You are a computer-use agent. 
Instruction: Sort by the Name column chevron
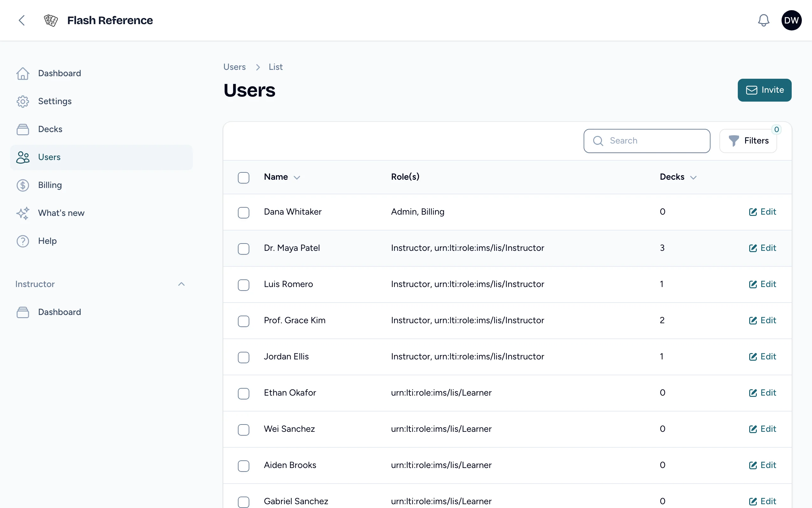coord(297,177)
